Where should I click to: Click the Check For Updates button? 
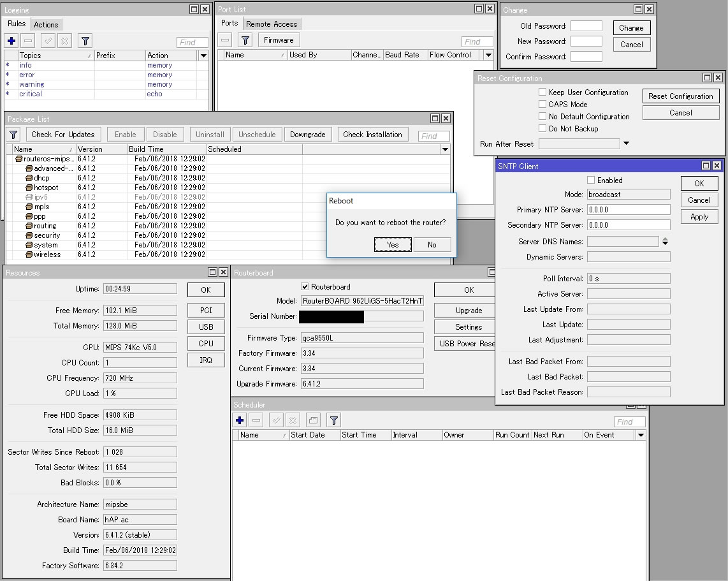point(62,135)
